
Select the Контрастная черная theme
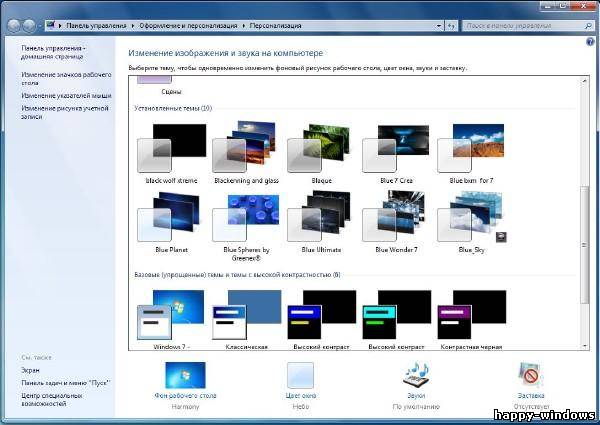click(x=471, y=320)
